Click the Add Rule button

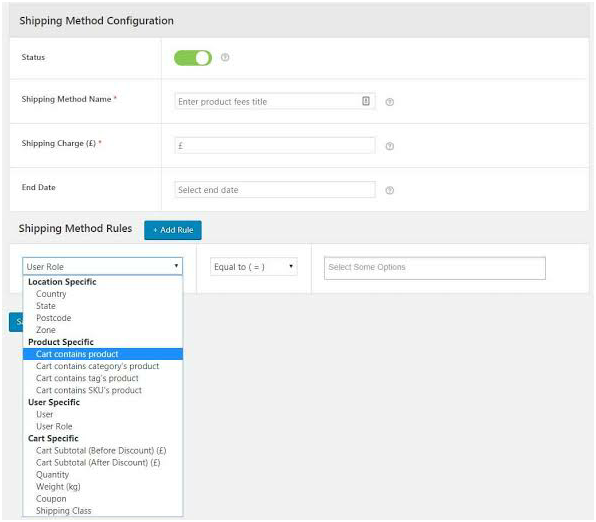(173, 230)
